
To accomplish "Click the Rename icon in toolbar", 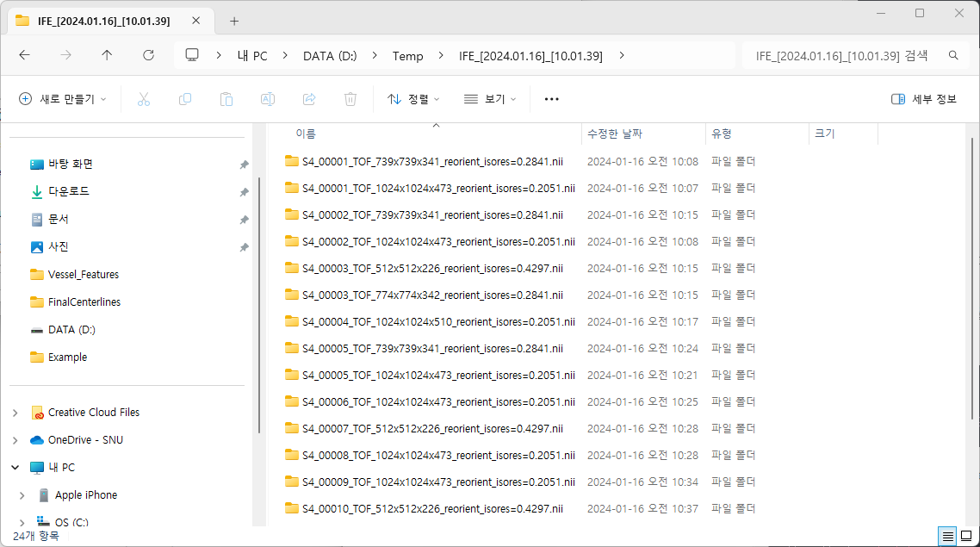I will (268, 99).
